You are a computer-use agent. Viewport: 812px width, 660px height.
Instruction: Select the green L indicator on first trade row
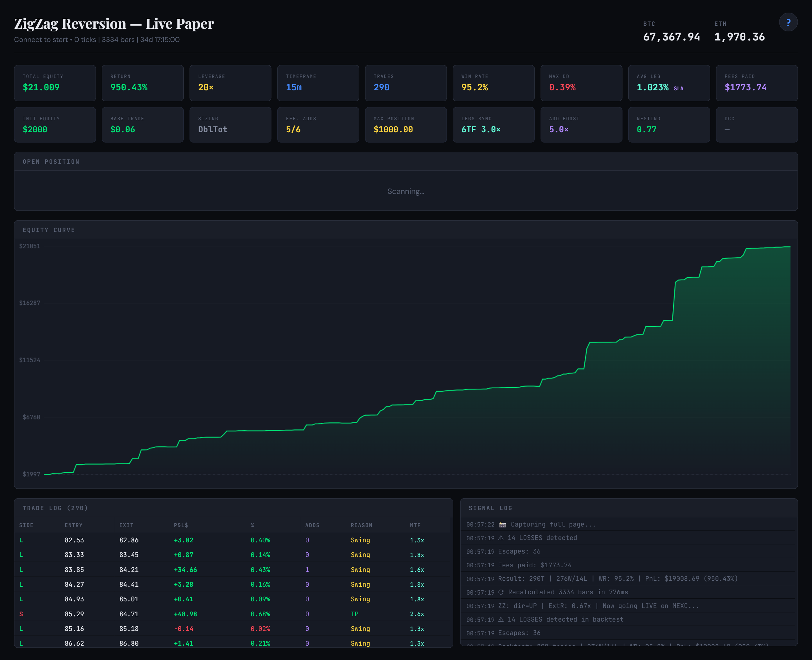point(21,540)
